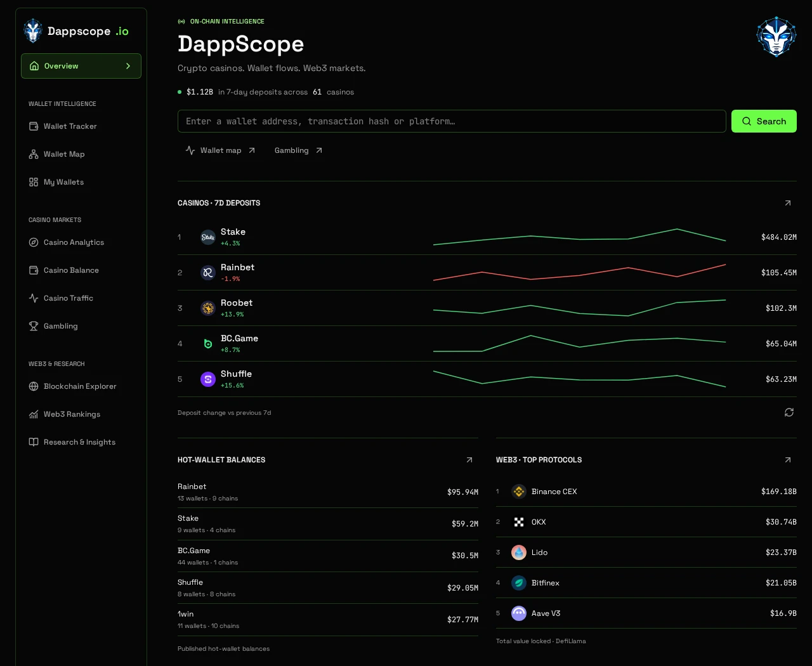
Task: Click the Stake casino logo icon
Action: tap(208, 237)
